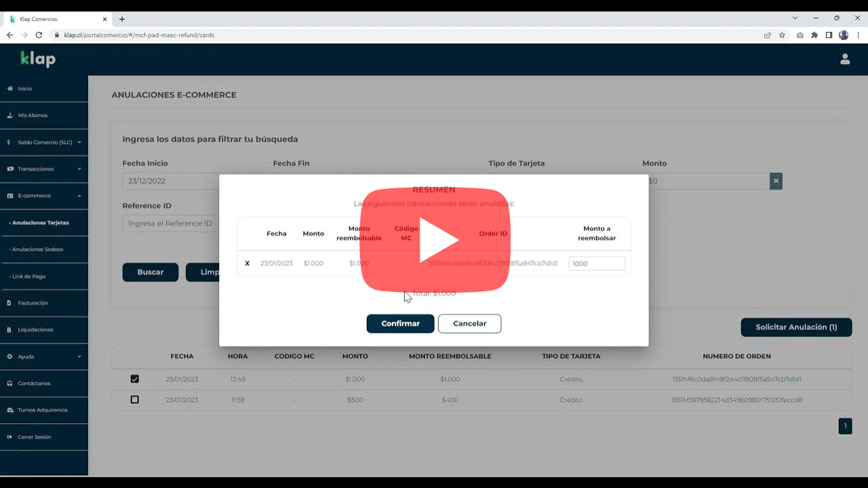Image resolution: width=868 pixels, height=488 pixels.
Task: Go back in browser
Action: pyautogui.click(x=9, y=35)
